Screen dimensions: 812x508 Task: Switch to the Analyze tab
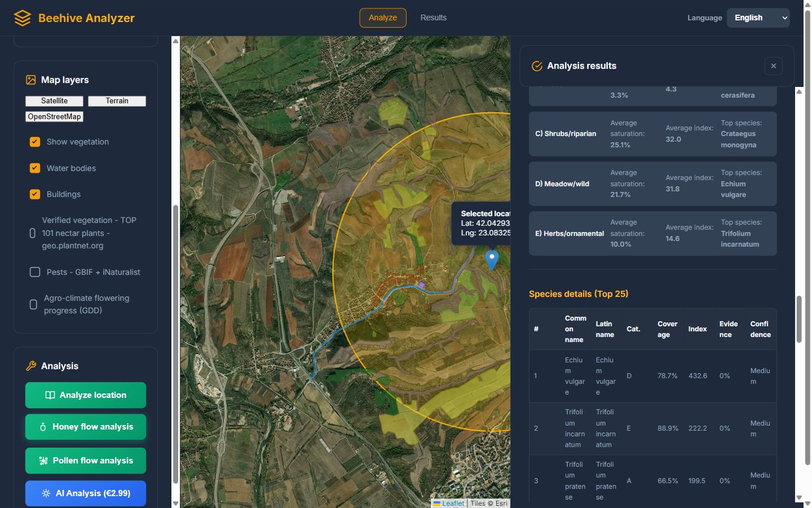383,18
